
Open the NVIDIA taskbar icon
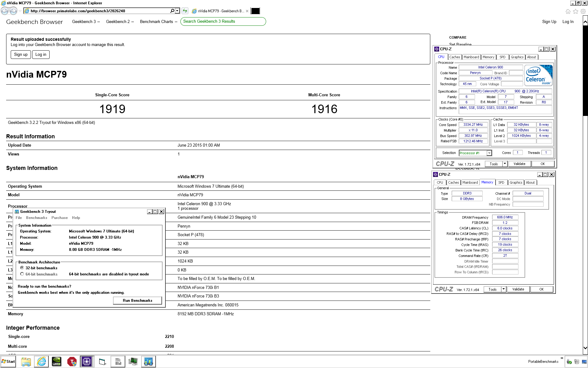pos(57,362)
